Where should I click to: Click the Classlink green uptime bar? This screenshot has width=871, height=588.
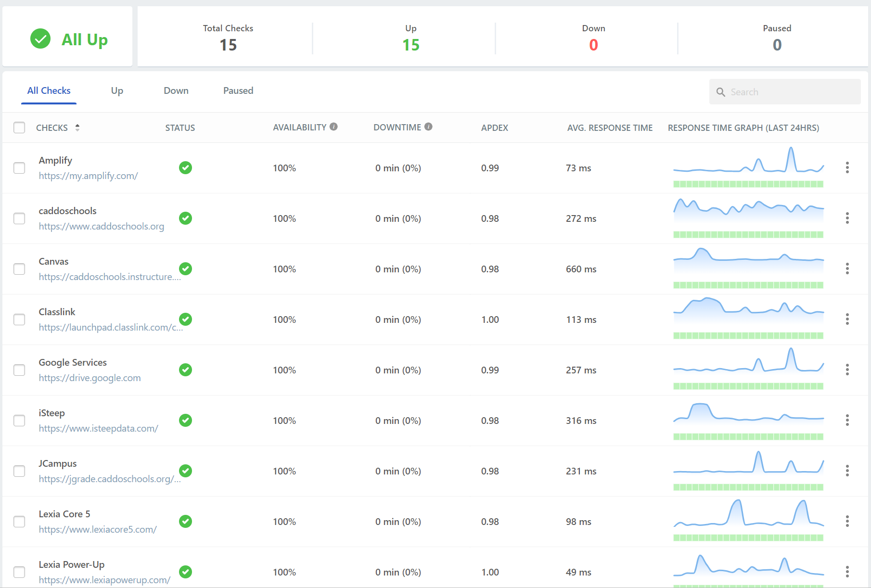(x=748, y=335)
